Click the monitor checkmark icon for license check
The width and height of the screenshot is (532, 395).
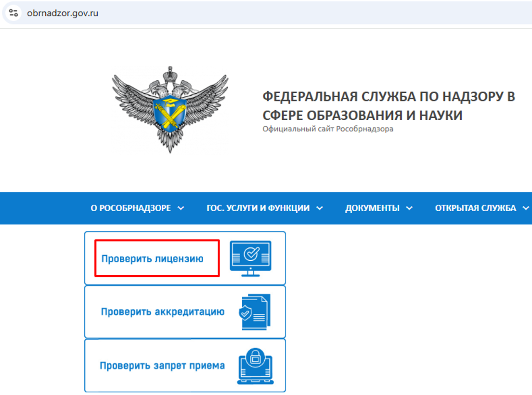251,258
